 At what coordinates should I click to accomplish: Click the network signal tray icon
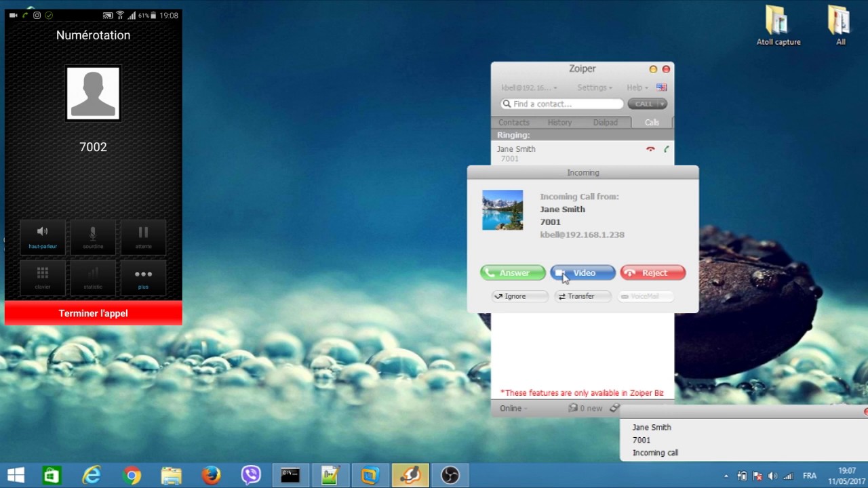[x=788, y=476]
